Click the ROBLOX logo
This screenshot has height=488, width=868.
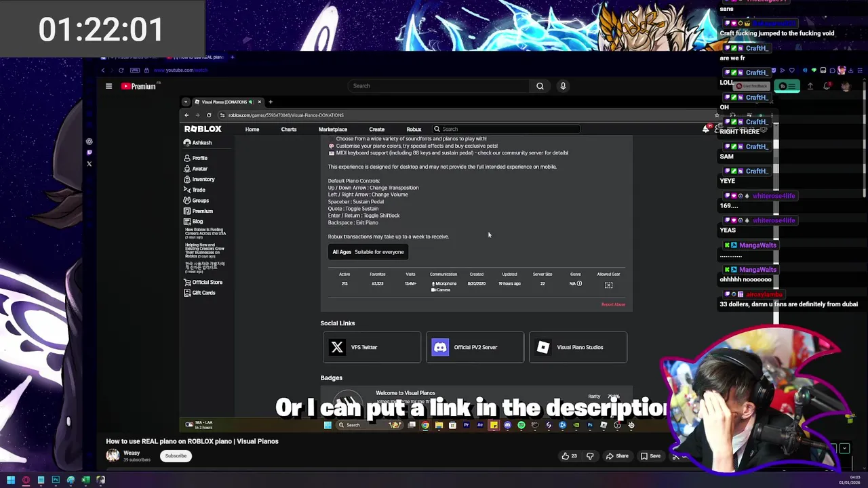[x=203, y=129]
